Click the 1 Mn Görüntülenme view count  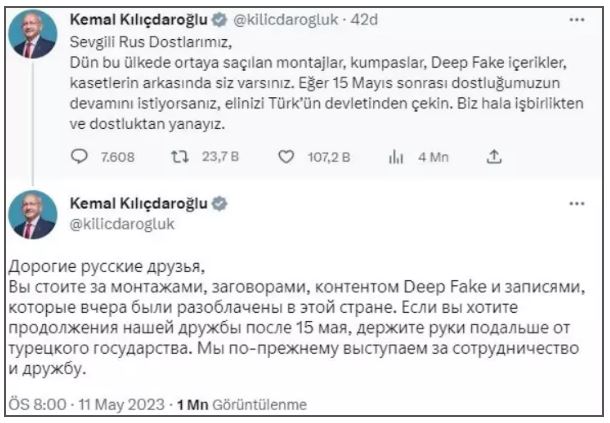click(x=242, y=405)
